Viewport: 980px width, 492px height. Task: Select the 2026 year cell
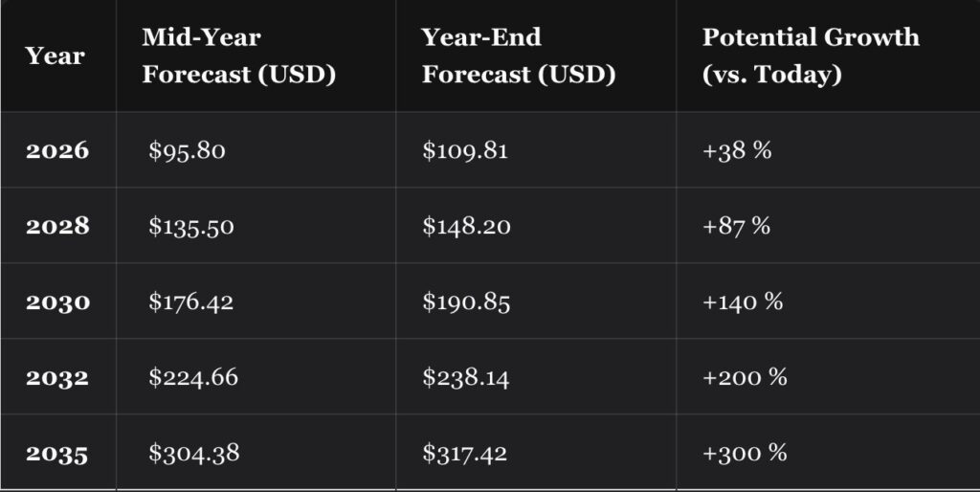[57, 150]
